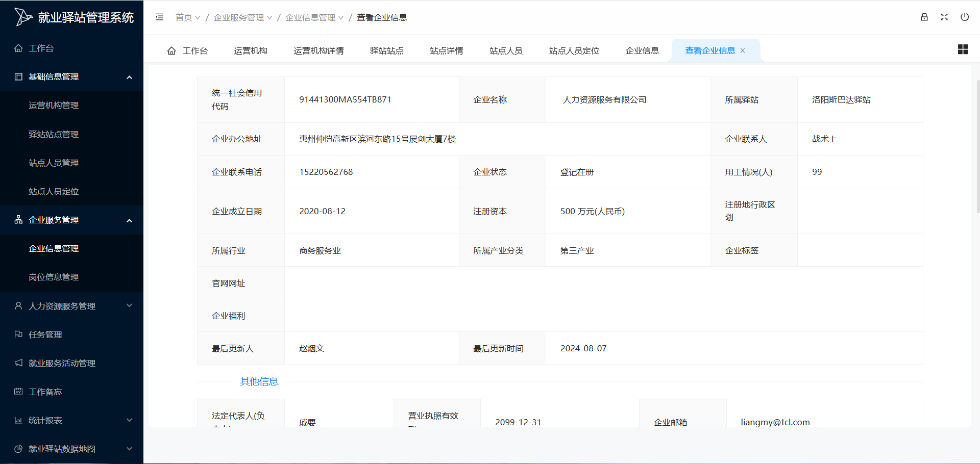Switch to the 企业信息 tab
The width and height of the screenshot is (980, 464).
[642, 50]
